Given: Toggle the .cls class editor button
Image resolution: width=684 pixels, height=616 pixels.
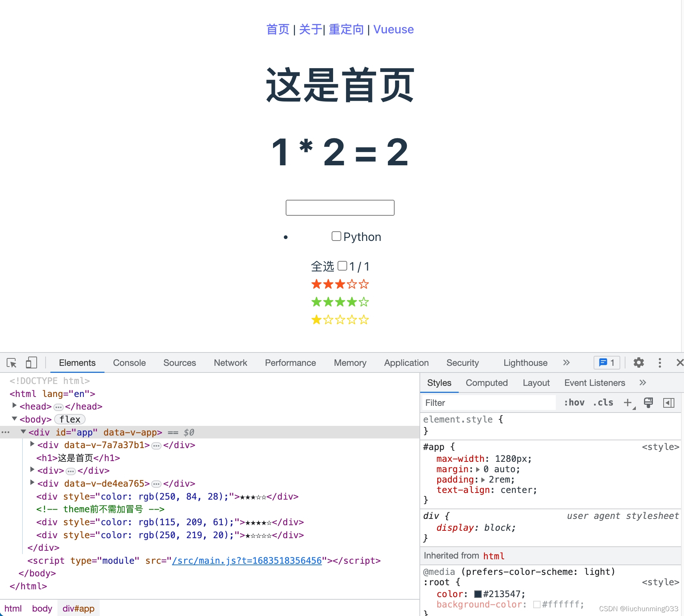Looking at the screenshot, I should [603, 403].
